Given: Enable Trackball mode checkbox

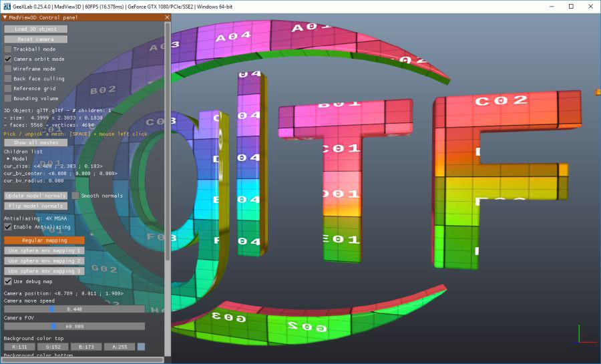Looking at the screenshot, I should 7,49.
